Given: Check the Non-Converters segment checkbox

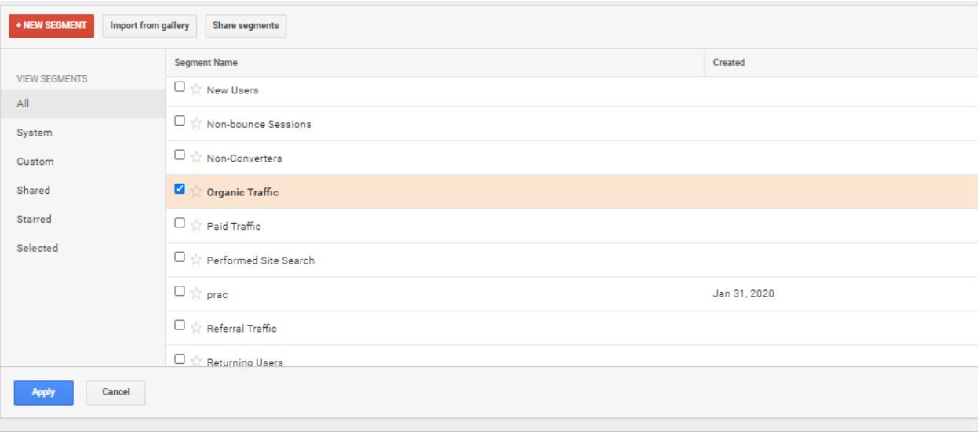Looking at the screenshot, I should pos(180,155).
